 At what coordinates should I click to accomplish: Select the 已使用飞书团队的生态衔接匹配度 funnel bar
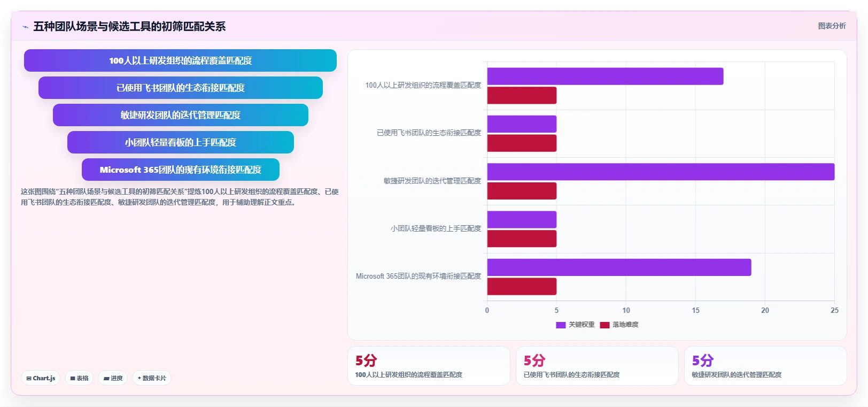(181, 88)
